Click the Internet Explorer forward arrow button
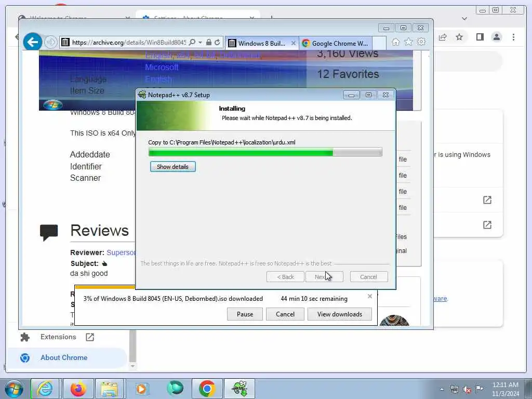Screen dimensions: 532x399 [51, 42]
